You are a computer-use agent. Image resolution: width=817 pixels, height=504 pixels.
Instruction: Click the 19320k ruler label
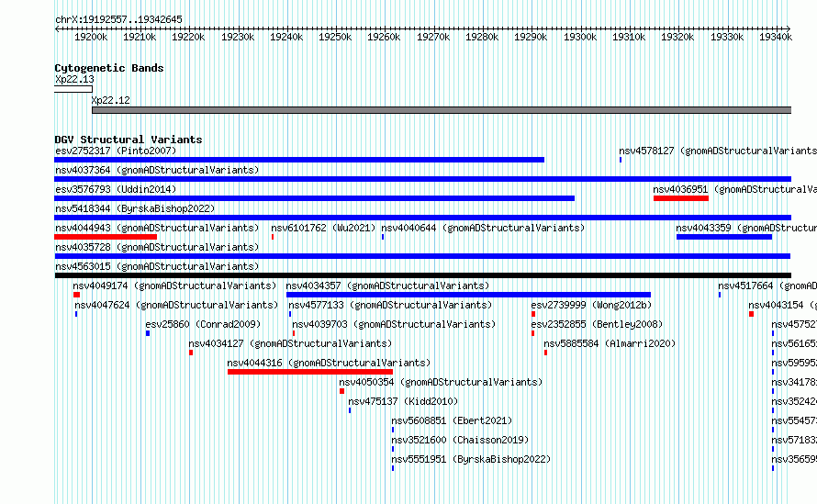[x=677, y=37]
